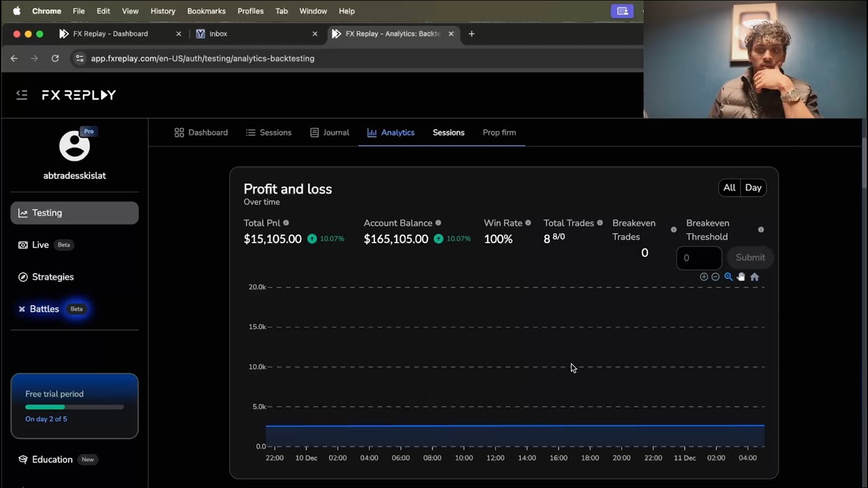Reset chart zoom with home icon
868x488 pixels.
click(755, 277)
